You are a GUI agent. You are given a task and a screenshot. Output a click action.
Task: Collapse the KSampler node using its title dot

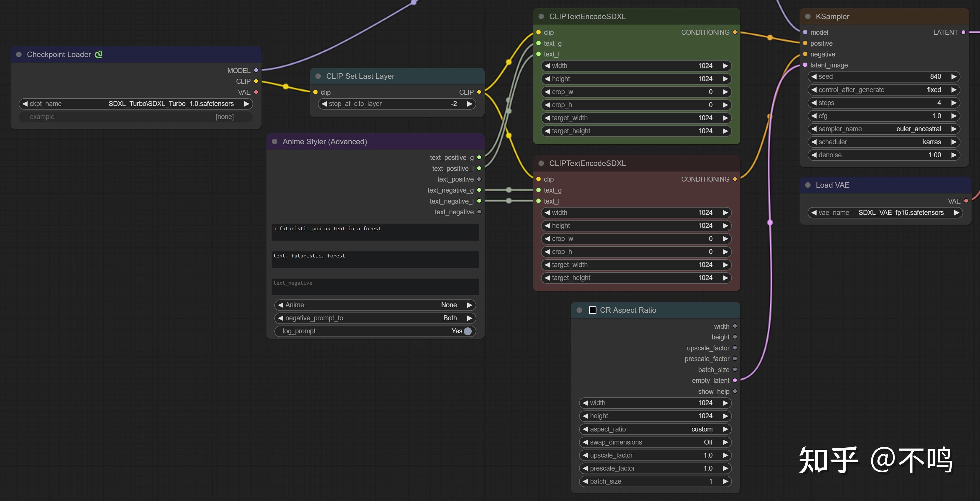click(808, 16)
